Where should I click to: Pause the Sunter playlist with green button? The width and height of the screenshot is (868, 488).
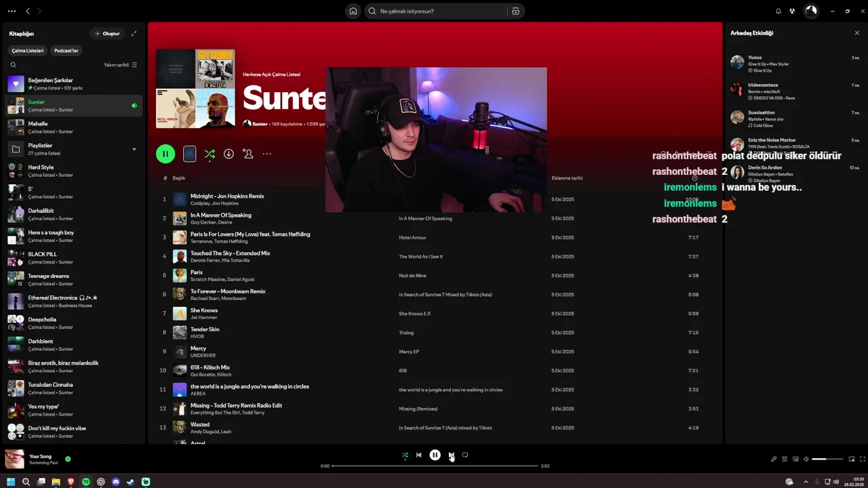(x=165, y=154)
